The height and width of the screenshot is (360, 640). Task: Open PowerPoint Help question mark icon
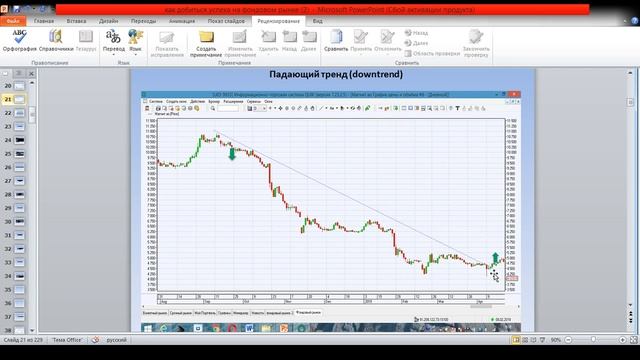635,21
